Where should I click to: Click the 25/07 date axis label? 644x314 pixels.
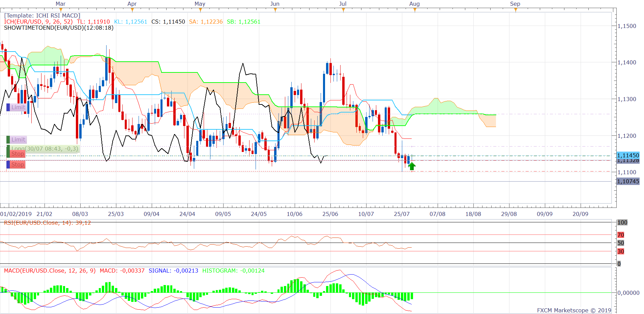[x=402, y=214]
